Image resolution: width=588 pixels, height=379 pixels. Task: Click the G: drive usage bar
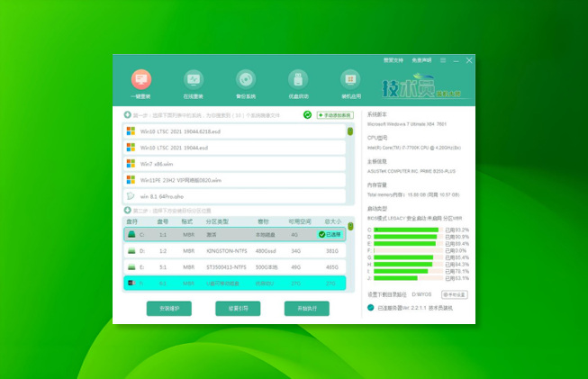(409, 257)
